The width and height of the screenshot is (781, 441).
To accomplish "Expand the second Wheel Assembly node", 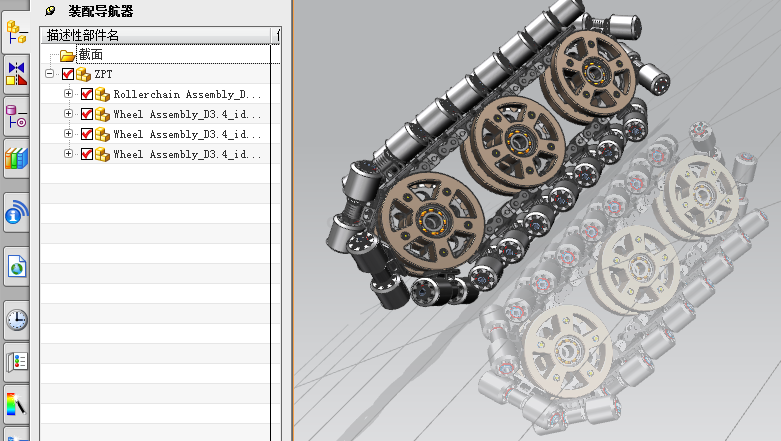I will click(x=68, y=134).
